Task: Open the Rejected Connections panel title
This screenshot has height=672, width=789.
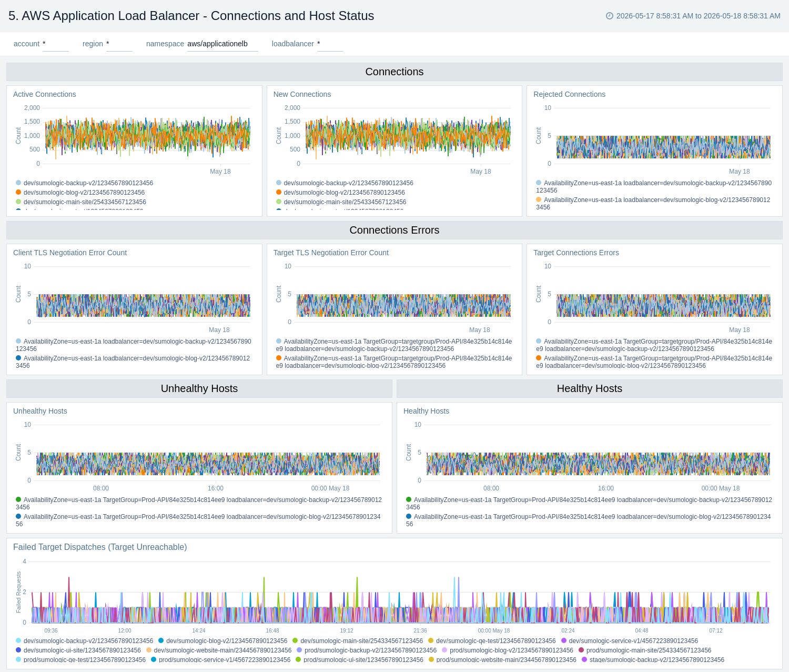Action: (569, 94)
